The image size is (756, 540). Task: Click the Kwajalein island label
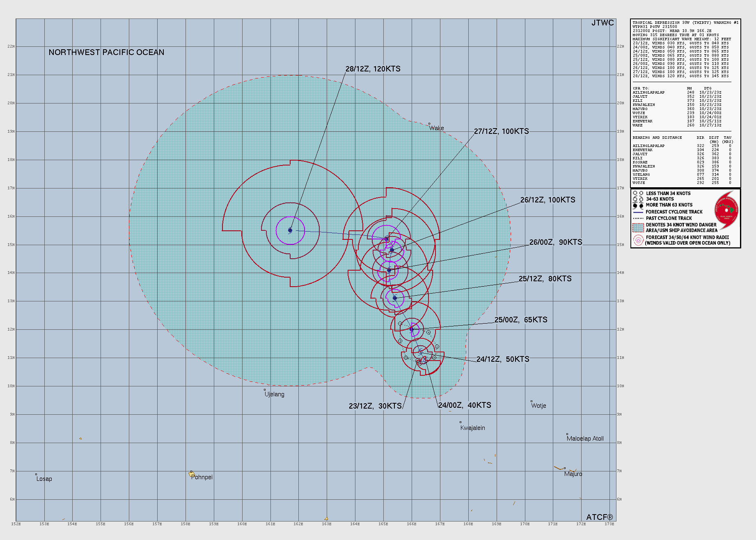tap(472, 428)
